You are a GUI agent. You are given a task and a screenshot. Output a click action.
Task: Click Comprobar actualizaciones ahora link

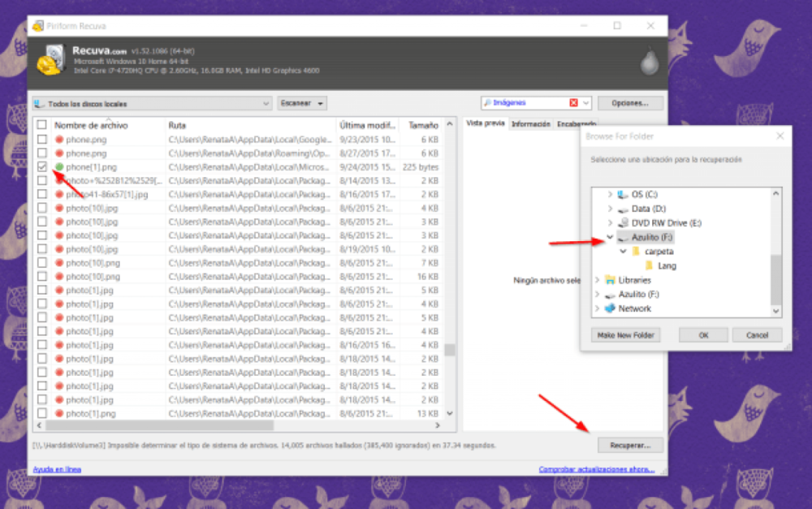(597, 469)
